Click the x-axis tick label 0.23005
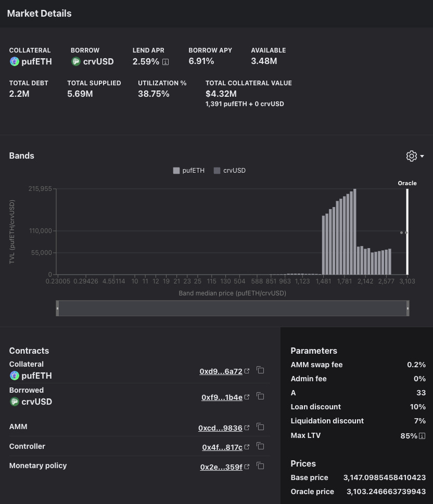Viewport: 433px width, 504px height. tap(58, 281)
